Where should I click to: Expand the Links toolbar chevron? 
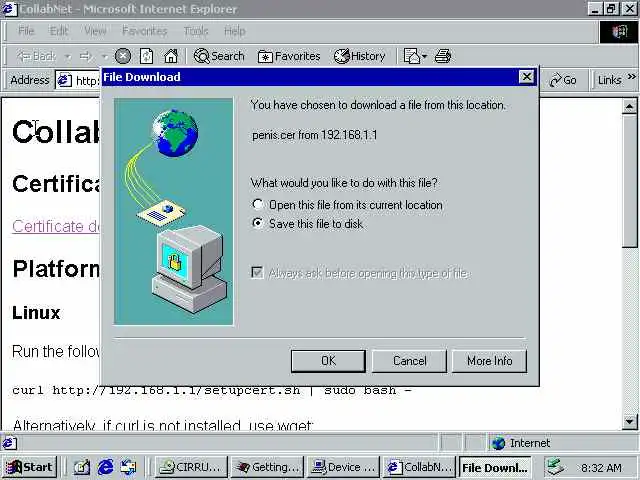click(631, 76)
